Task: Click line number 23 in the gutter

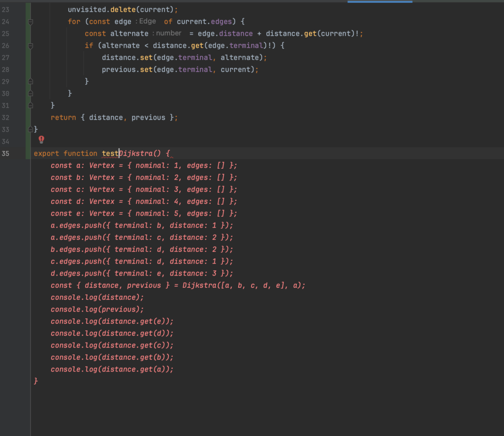Action: 5,9
